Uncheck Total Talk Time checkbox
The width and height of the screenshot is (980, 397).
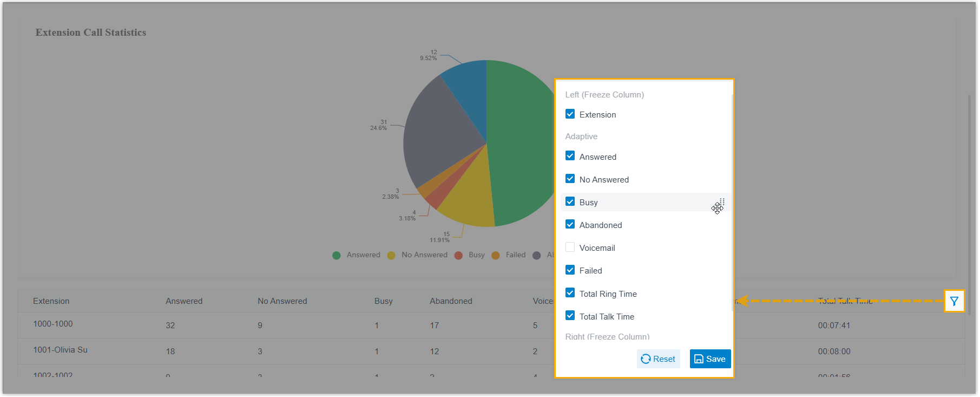570,316
